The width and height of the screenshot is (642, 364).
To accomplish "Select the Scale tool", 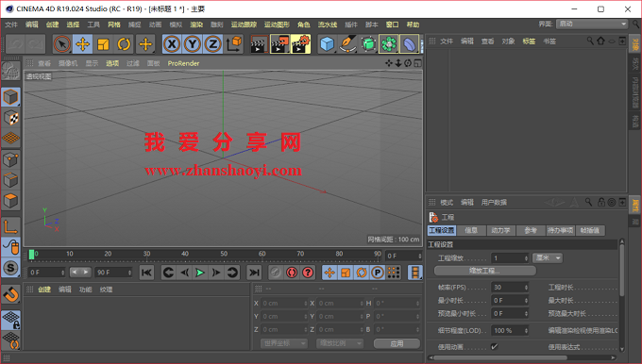I will [x=103, y=44].
